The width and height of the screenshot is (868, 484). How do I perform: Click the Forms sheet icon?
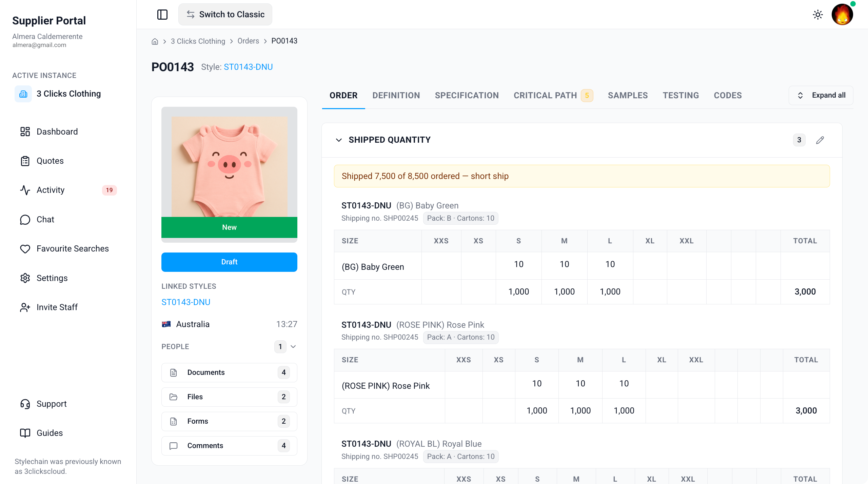[174, 421]
